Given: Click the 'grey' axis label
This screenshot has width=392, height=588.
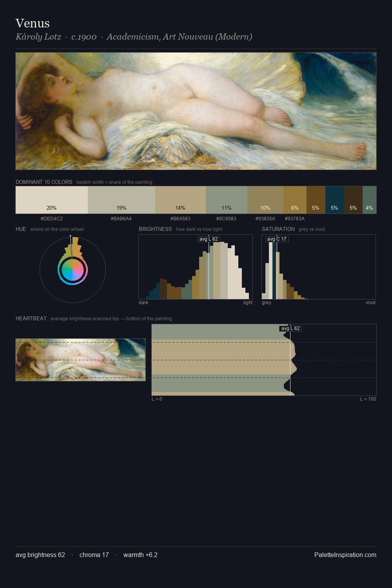Looking at the screenshot, I should [x=267, y=303].
